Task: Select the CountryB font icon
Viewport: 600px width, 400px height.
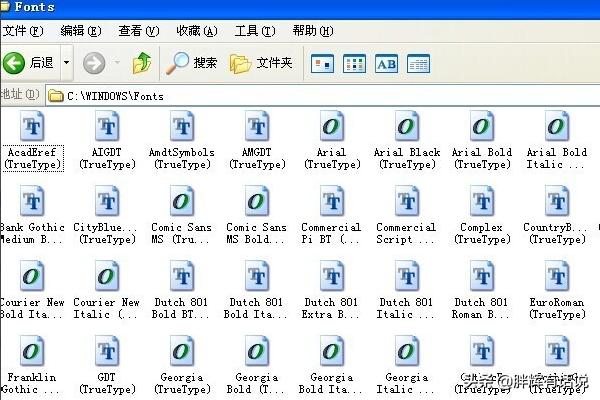Action: [557, 201]
